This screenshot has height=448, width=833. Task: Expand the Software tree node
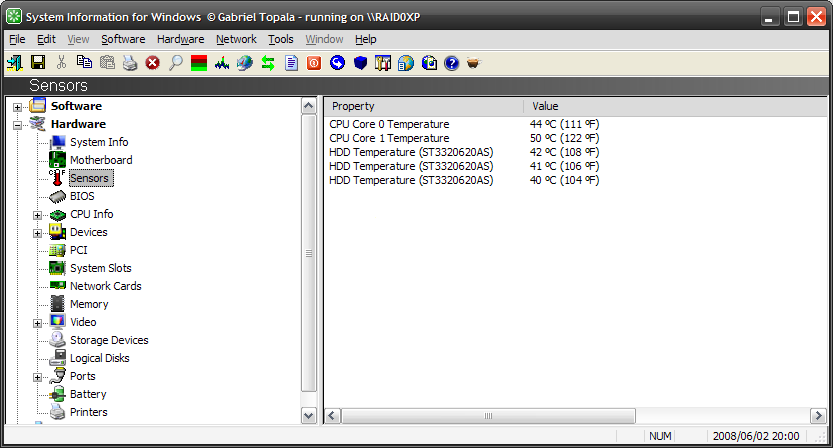(18, 107)
